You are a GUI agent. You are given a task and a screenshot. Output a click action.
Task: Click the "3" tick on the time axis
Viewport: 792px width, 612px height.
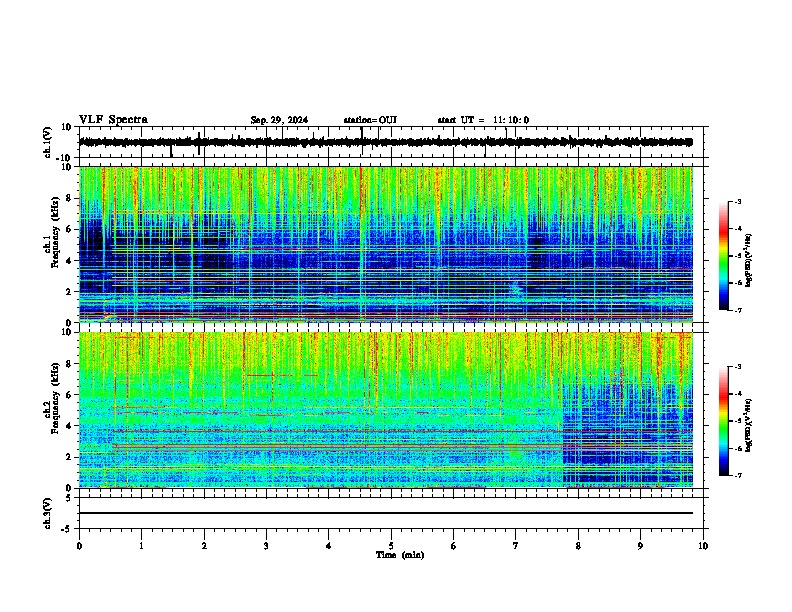[x=266, y=546]
